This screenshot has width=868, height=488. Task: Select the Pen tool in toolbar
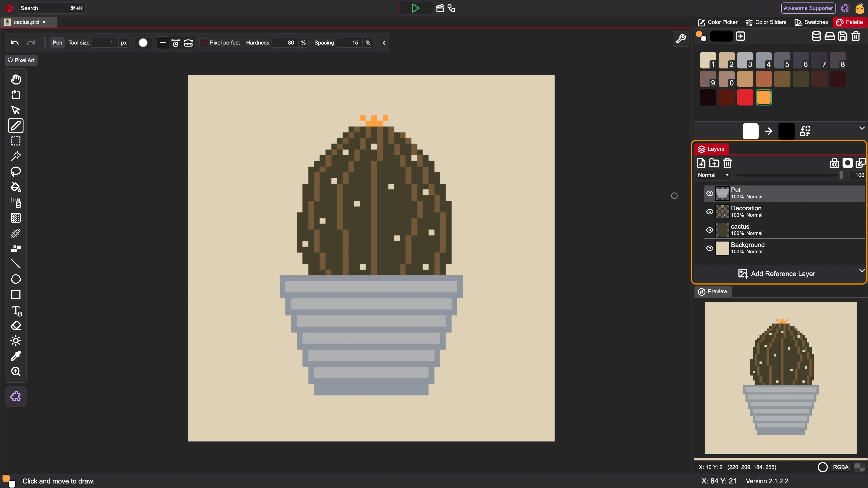(16, 126)
